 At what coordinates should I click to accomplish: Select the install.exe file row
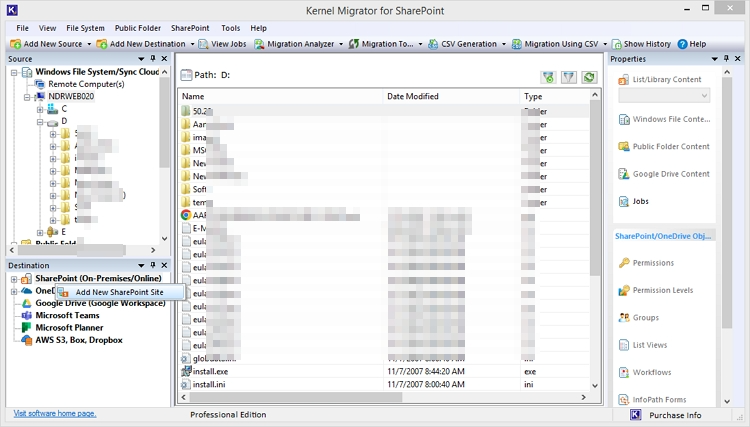click(384, 372)
